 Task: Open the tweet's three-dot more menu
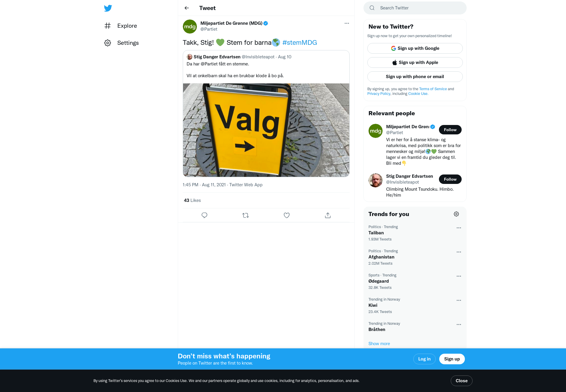(x=347, y=23)
